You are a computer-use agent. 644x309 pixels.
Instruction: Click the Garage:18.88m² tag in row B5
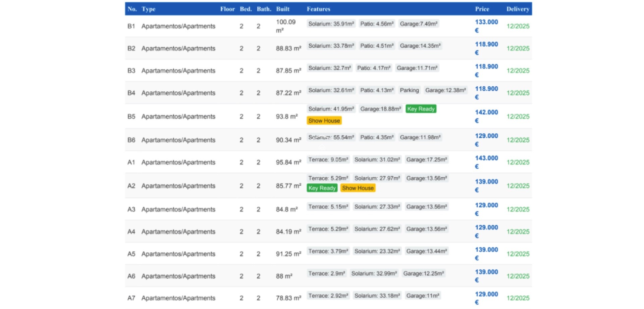(380, 109)
